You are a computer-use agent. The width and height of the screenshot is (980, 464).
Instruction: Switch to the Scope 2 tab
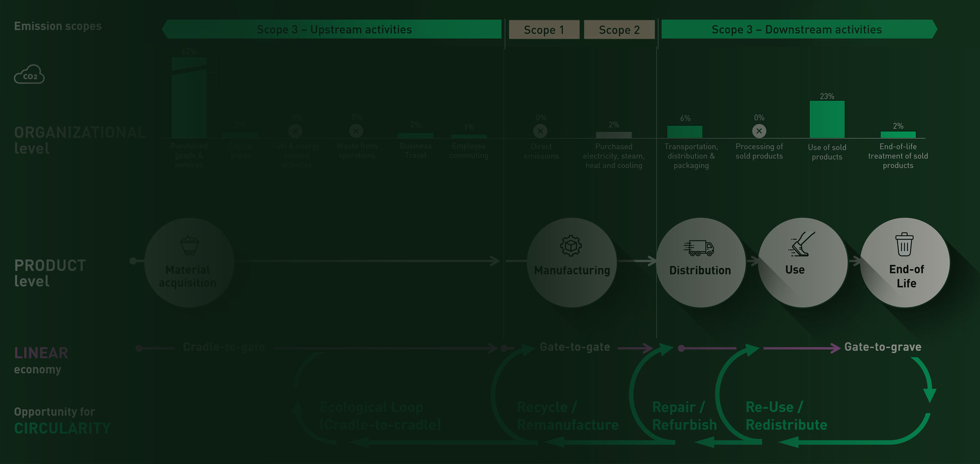pos(619,30)
